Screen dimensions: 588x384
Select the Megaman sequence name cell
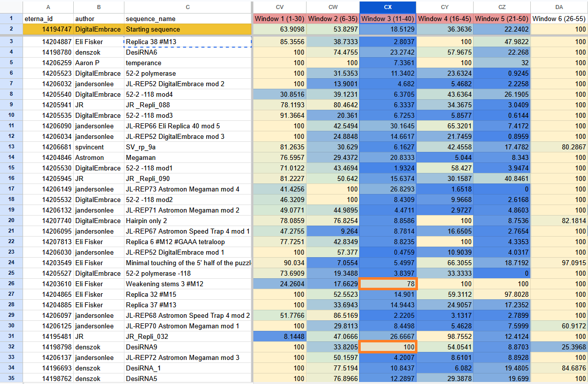[x=188, y=158]
